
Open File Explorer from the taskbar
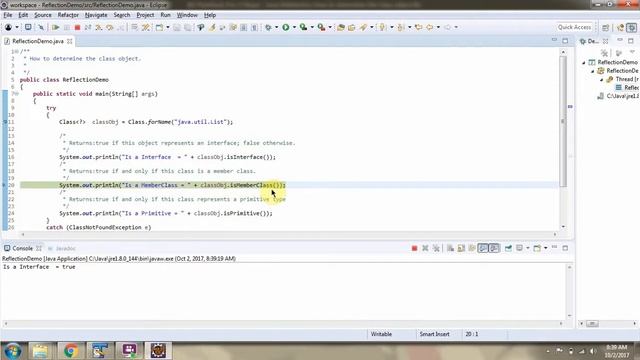(x=40, y=351)
